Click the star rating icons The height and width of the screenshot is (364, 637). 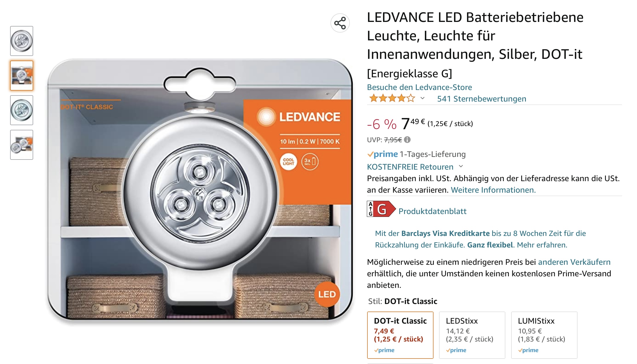click(x=392, y=99)
